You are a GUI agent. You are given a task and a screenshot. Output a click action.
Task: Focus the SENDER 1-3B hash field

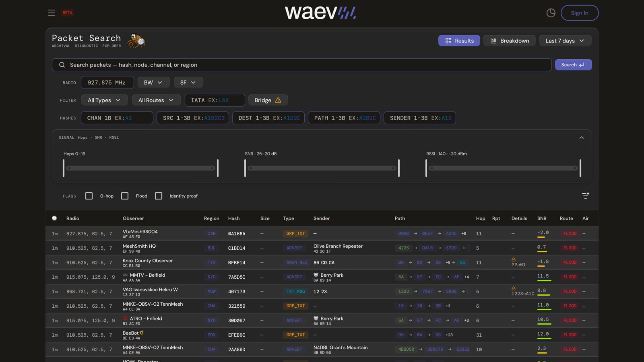click(x=420, y=118)
